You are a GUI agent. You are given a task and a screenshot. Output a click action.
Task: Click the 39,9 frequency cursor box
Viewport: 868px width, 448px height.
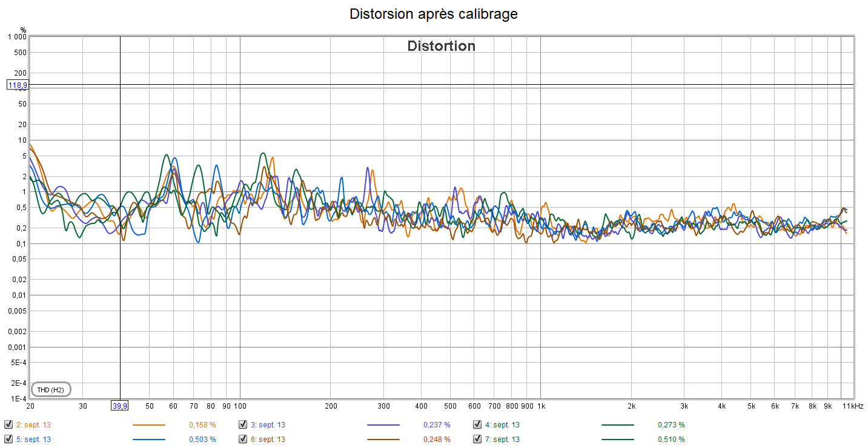[x=119, y=406]
